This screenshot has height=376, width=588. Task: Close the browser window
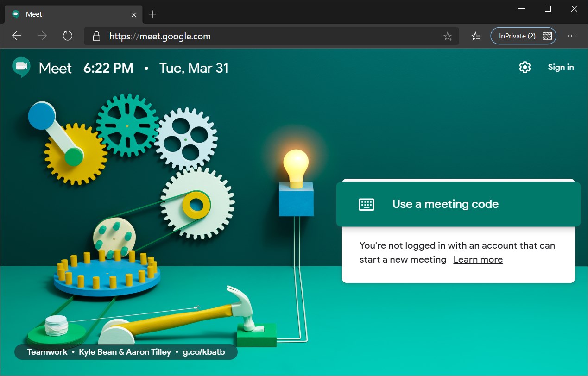click(575, 9)
